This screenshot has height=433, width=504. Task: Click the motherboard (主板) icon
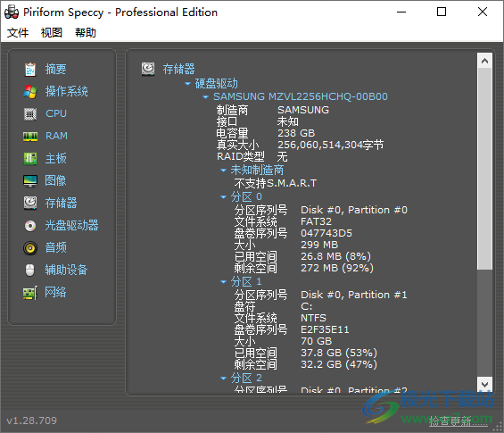point(30,159)
